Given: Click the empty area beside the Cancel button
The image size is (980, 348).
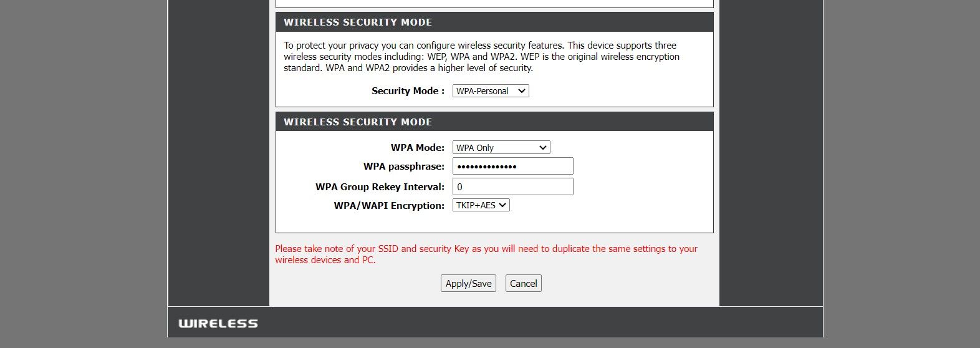Looking at the screenshot, I should click(x=623, y=284).
